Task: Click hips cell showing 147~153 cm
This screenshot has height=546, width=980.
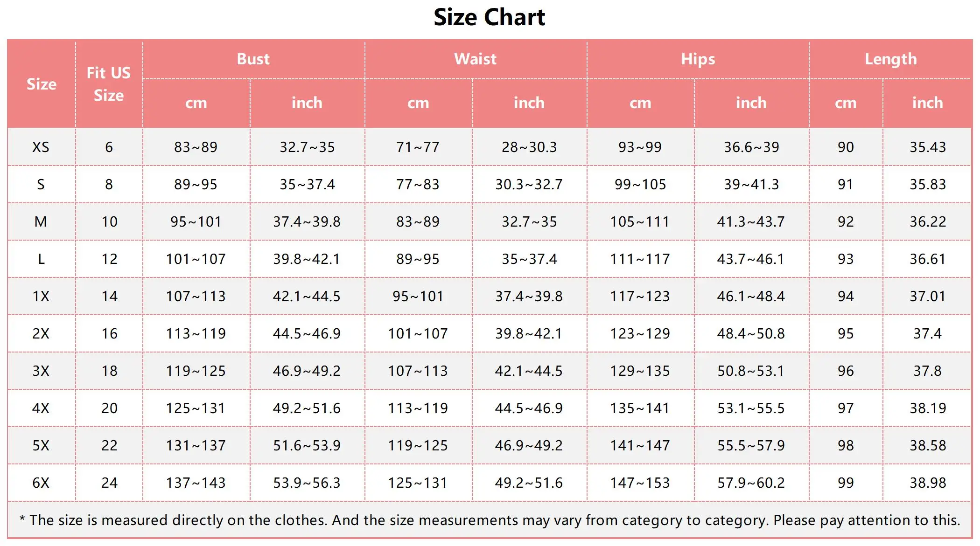Action: tap(640, 483)
